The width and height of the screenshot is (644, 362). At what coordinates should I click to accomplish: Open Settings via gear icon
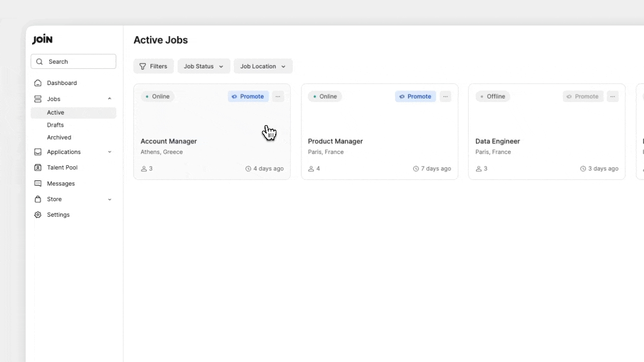[38, 215]
